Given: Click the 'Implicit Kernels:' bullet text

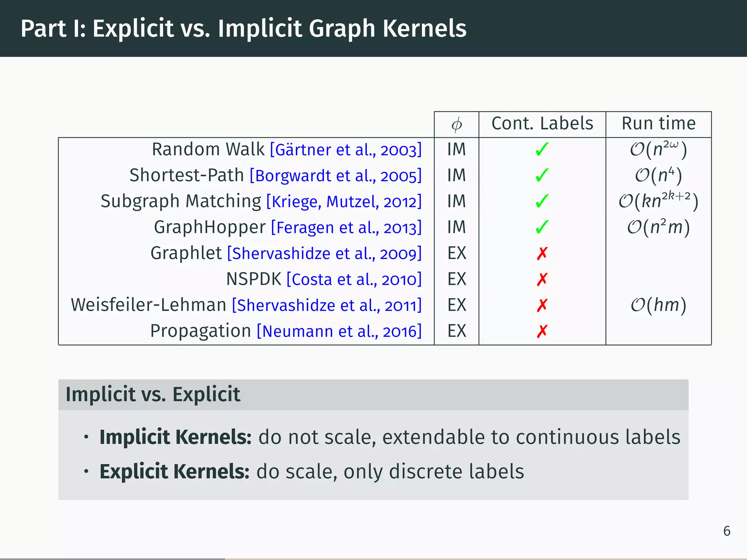Looking at the screenshot, I should [x=175, y=437].
